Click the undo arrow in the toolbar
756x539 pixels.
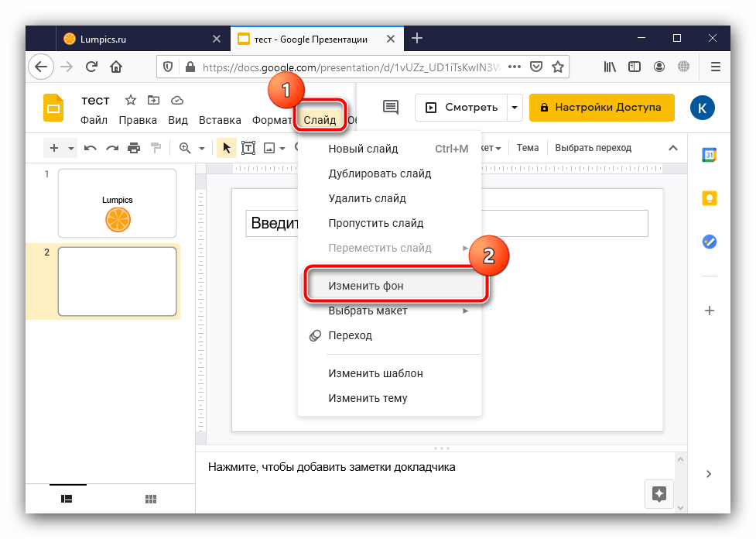pos(91,148)
